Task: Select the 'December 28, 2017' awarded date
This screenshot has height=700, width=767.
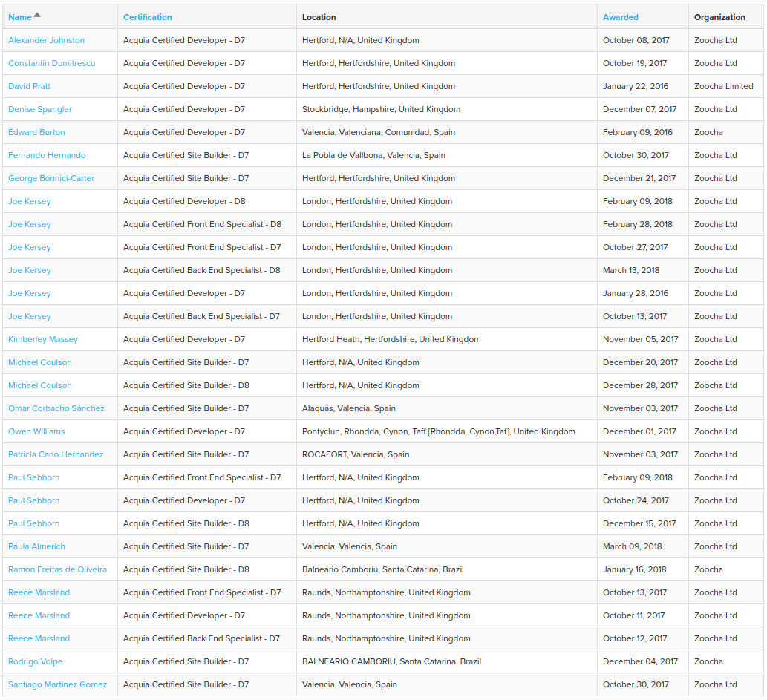Action: (640, 385)
